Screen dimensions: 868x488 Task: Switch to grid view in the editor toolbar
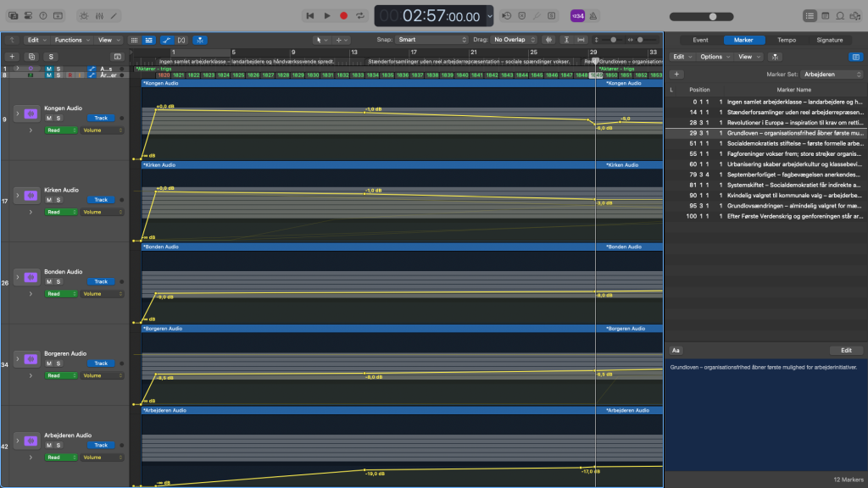(x=135, y=40)
